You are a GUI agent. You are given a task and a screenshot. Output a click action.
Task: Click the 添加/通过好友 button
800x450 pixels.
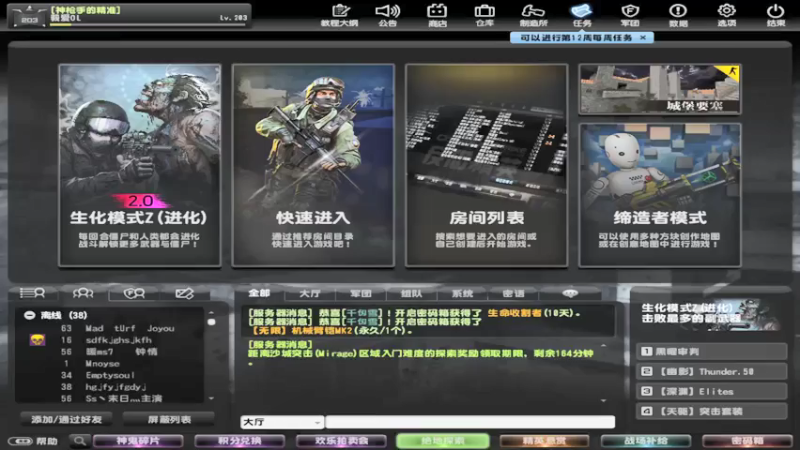(67, 419)
